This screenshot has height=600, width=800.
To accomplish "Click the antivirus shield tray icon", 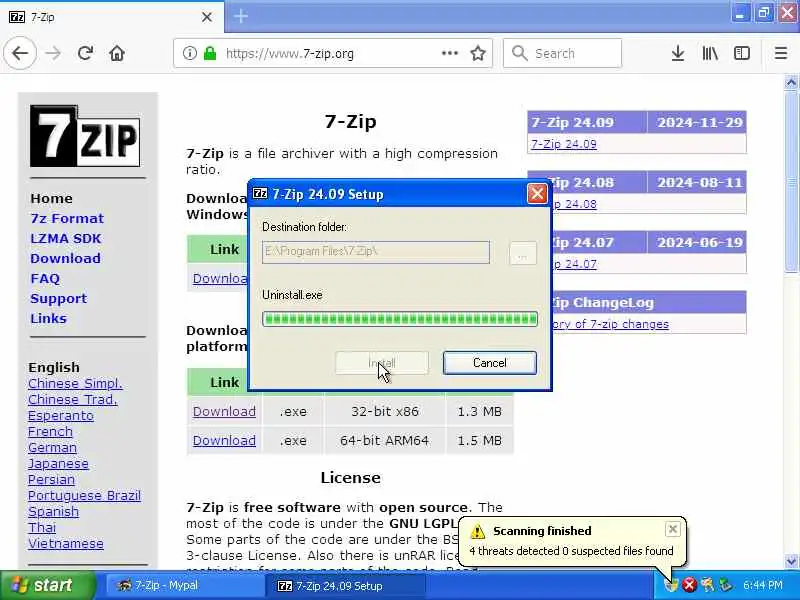I will click(672, 585).
